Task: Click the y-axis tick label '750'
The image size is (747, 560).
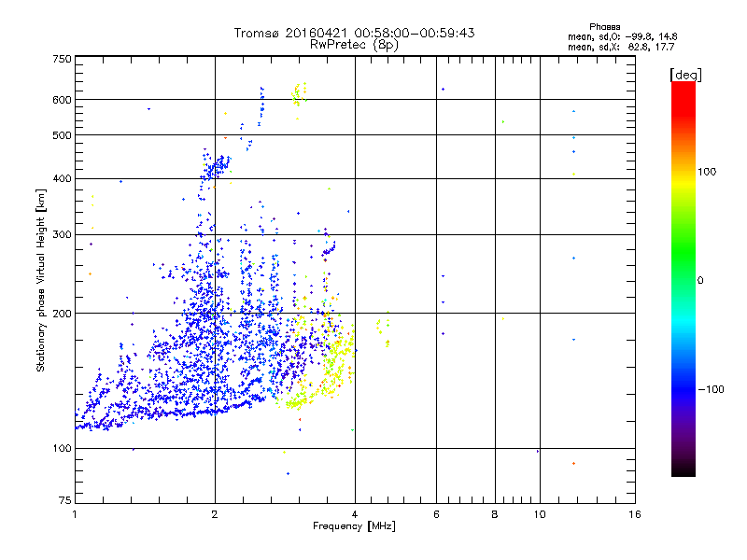Action: (x=62, y=59)
